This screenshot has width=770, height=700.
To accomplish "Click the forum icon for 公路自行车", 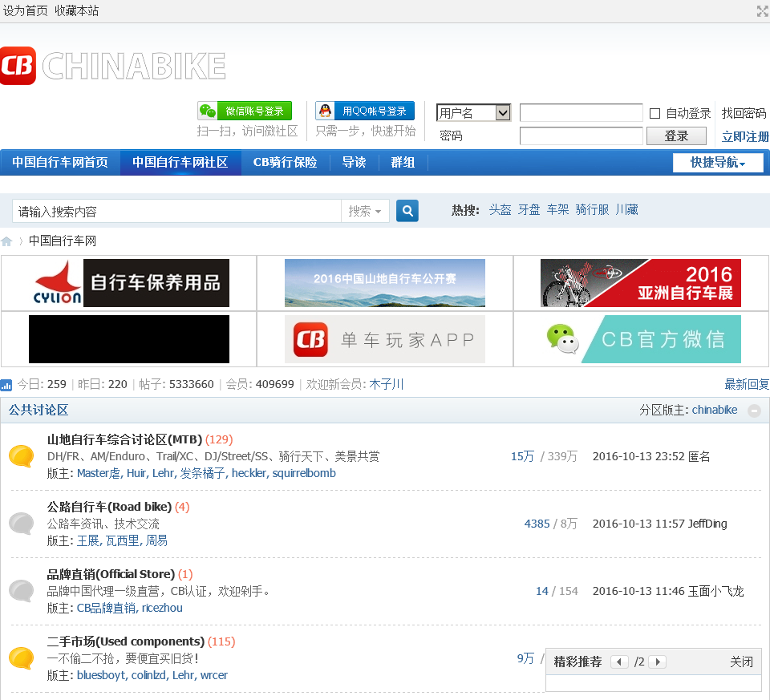I will point(21,524).
